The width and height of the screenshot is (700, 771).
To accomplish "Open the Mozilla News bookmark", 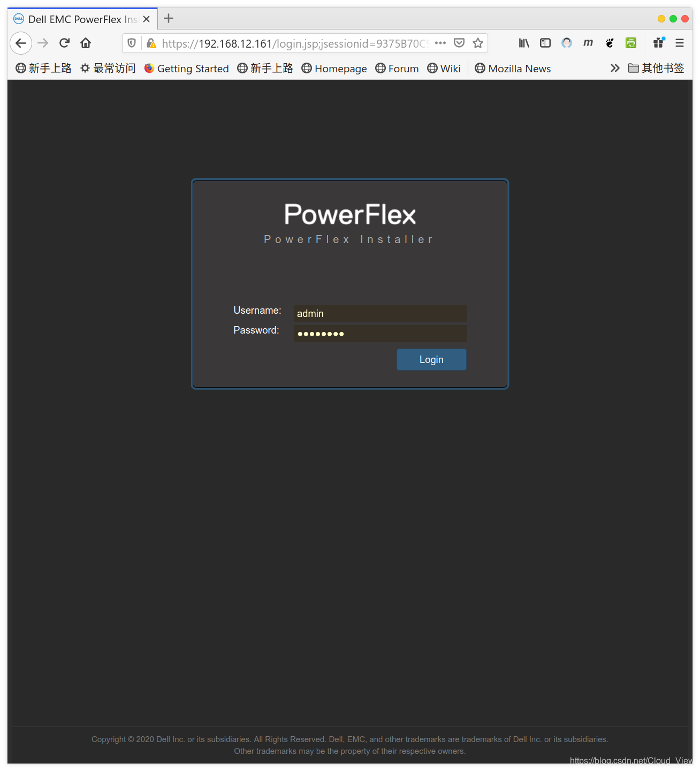I will click(x=513, y=68).
